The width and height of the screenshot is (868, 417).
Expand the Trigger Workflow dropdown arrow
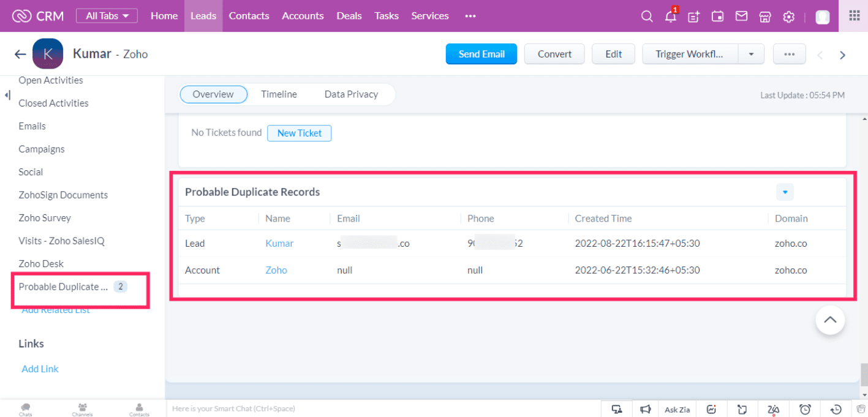click(x=751, y=54)
